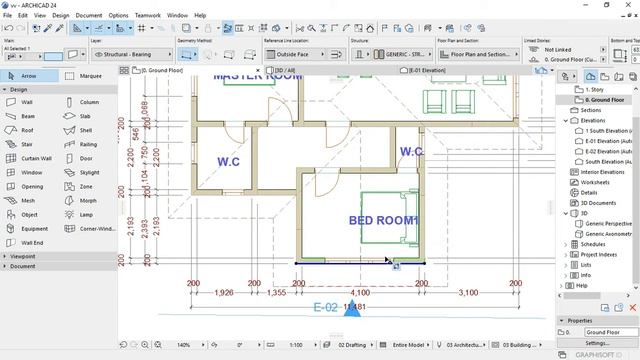This screenshot has height=360, width=640.
Task: Toggle the grid snap icon in toolbar
Action: click(x=142, y=28)
